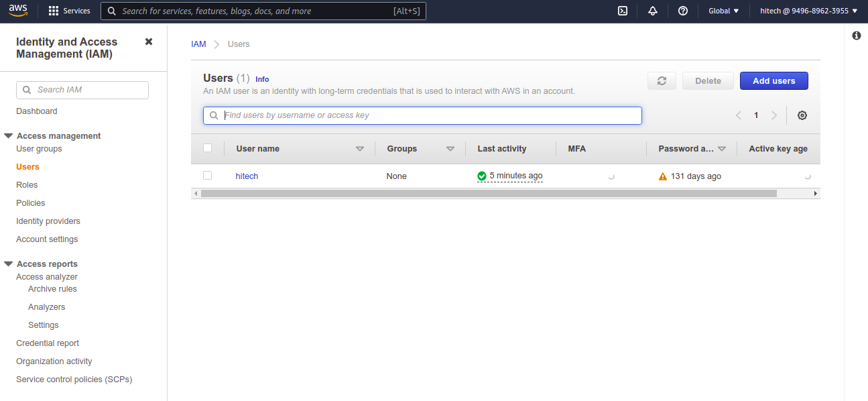This screenshot has width=868, height=401.
Task: Click magnifier icon in Search IAM box
Action: (27, 90)
